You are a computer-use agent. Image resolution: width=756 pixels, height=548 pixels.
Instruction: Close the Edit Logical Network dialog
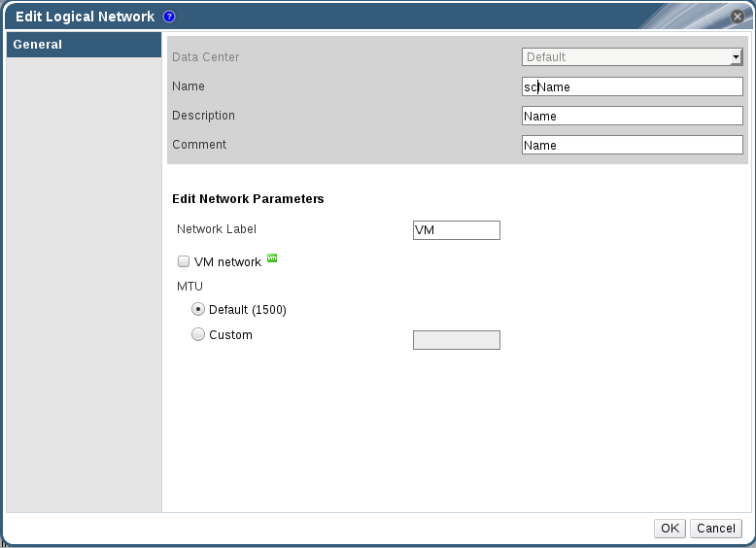737,17
